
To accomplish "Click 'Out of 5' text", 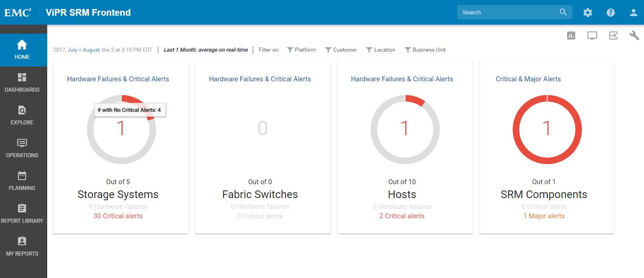I will coord(118,182).
